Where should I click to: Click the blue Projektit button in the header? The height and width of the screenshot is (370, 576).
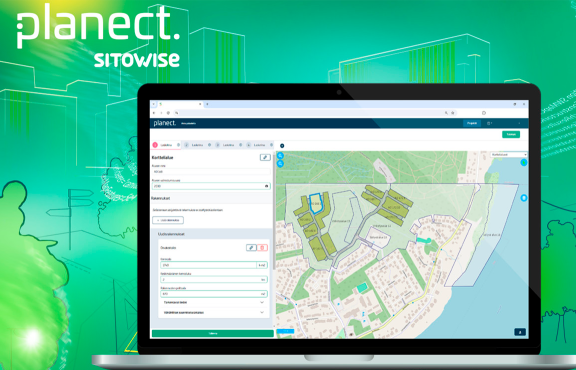[472, 123]
